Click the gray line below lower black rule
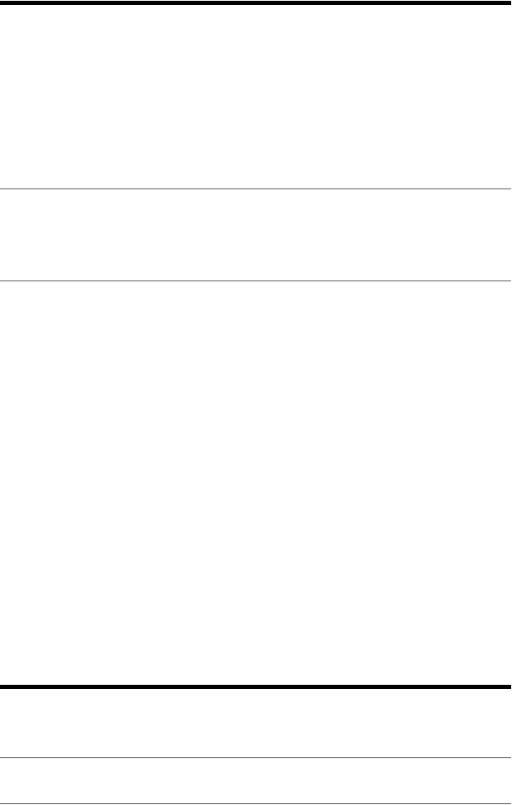This screenshot has width=512, height=805. click(x=256, y=757)
